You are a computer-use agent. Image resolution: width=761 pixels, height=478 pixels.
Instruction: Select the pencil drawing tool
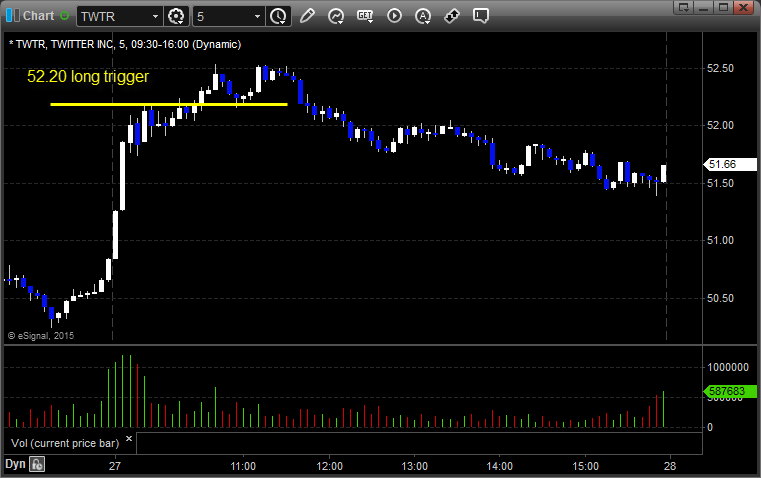tap(307, 16)
